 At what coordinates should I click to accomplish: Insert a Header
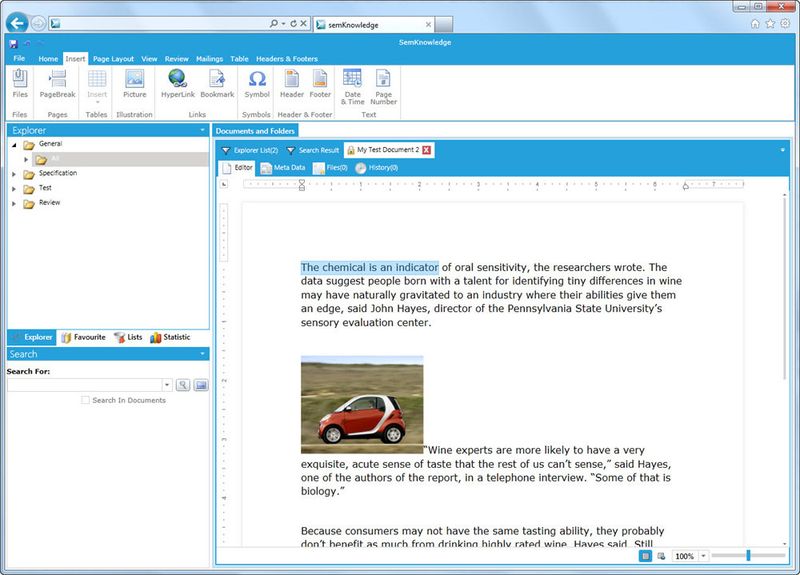coord(292,83)
